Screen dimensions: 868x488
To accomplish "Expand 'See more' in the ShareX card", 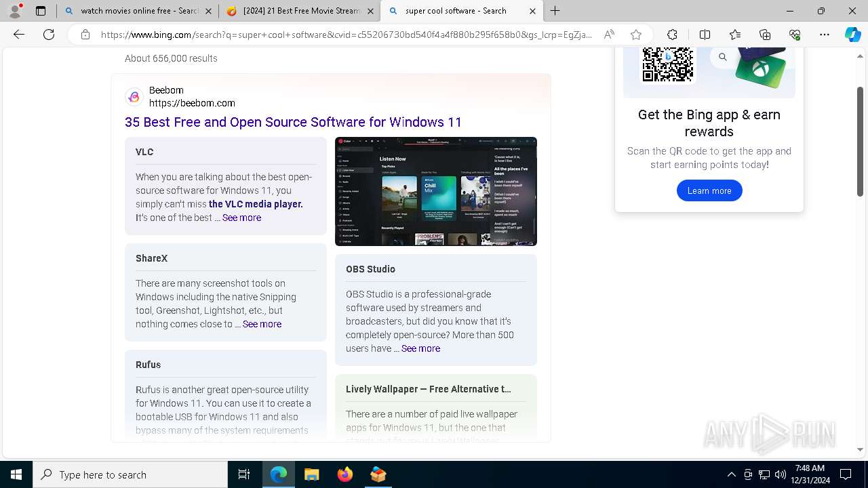I will (262, 324).
